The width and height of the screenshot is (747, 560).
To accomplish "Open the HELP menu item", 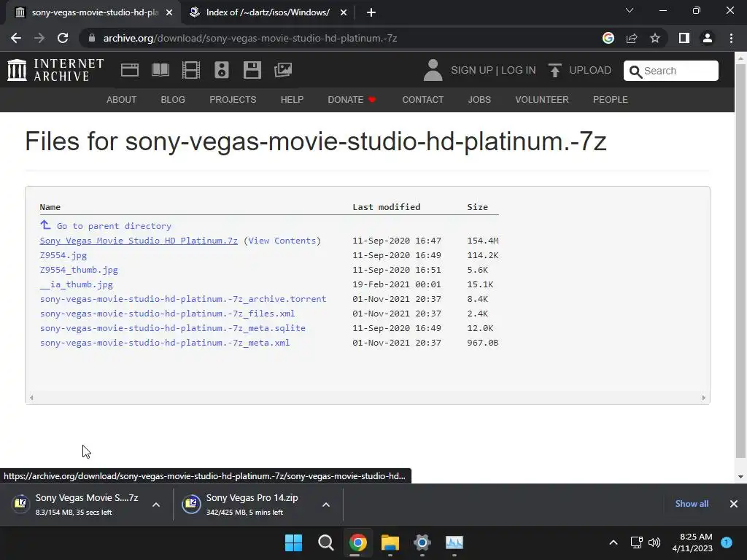I will pyautogui.click(x=292, y=99).
